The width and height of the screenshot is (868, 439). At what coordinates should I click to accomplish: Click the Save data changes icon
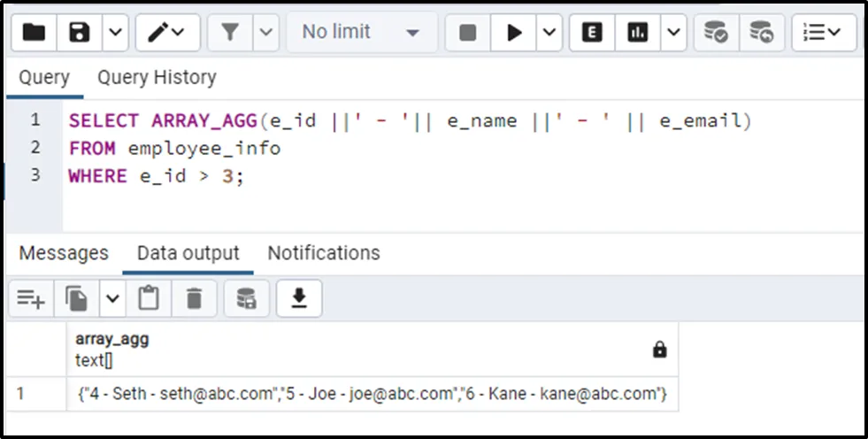[x=246, y=299]
